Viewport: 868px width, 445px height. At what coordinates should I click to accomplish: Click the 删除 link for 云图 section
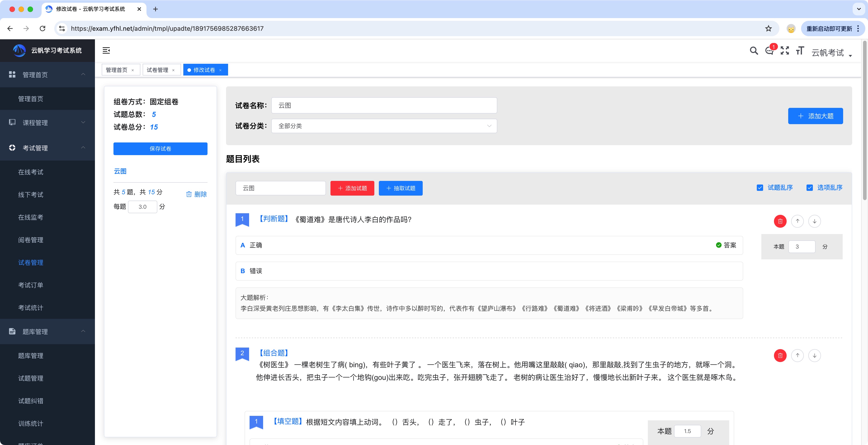pos(196,194)
